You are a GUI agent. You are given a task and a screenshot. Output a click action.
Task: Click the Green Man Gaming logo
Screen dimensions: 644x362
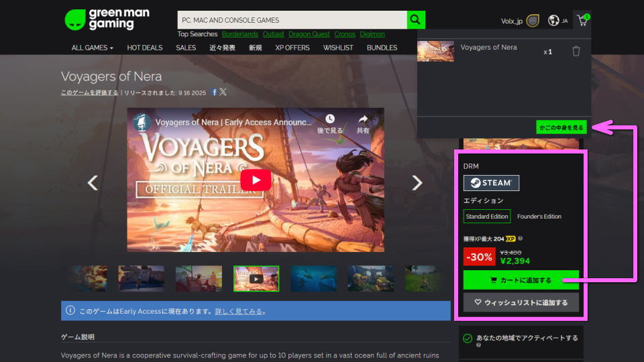pos(107,19)
